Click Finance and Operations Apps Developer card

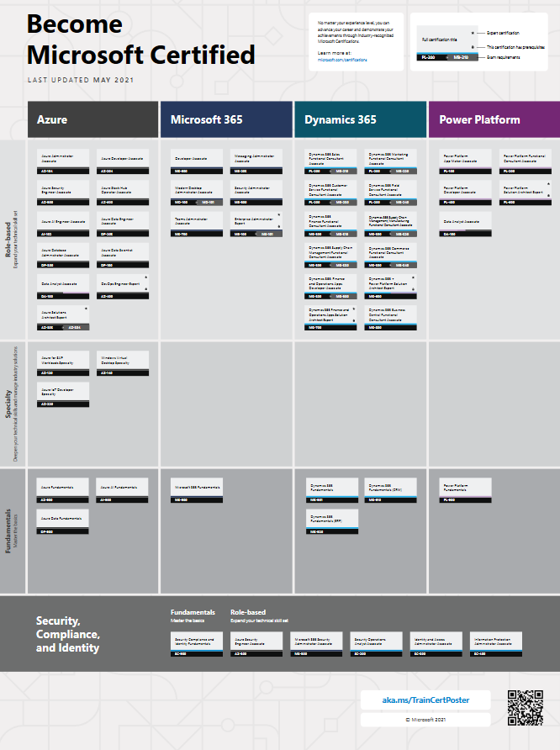pyautogui.click(x=330, y=287)
